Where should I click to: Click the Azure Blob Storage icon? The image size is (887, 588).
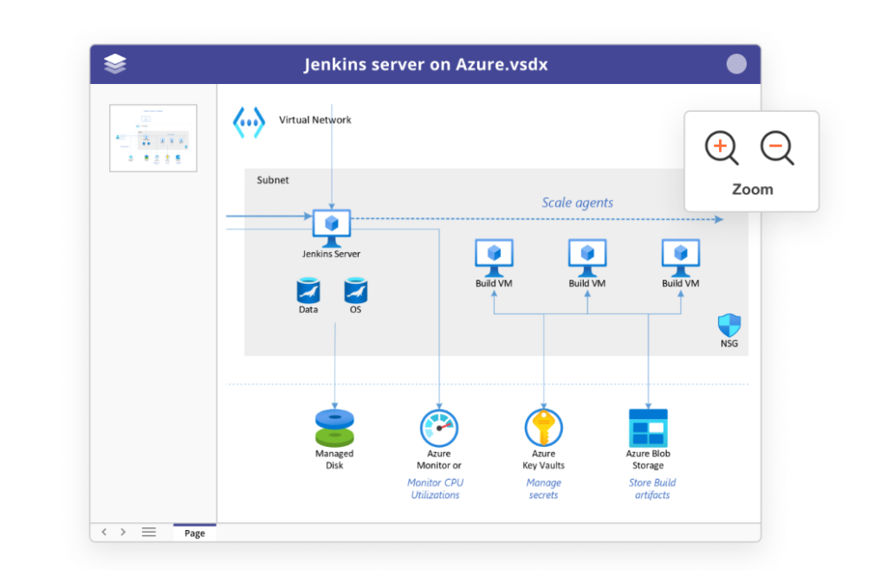pyautogui.click(x=649, y=426)
